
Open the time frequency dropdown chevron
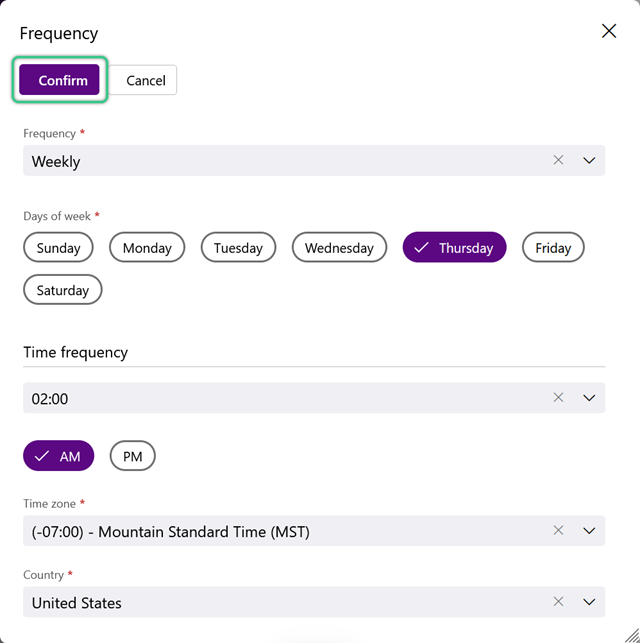pos(589,398)
